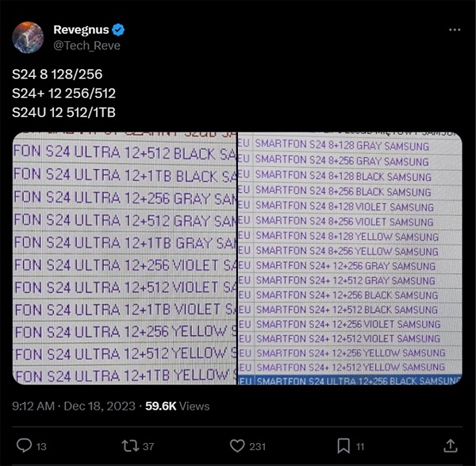View the 59.6K Views analytics
This screenshot has height=466, width=476.
click(x=178, y=406)
